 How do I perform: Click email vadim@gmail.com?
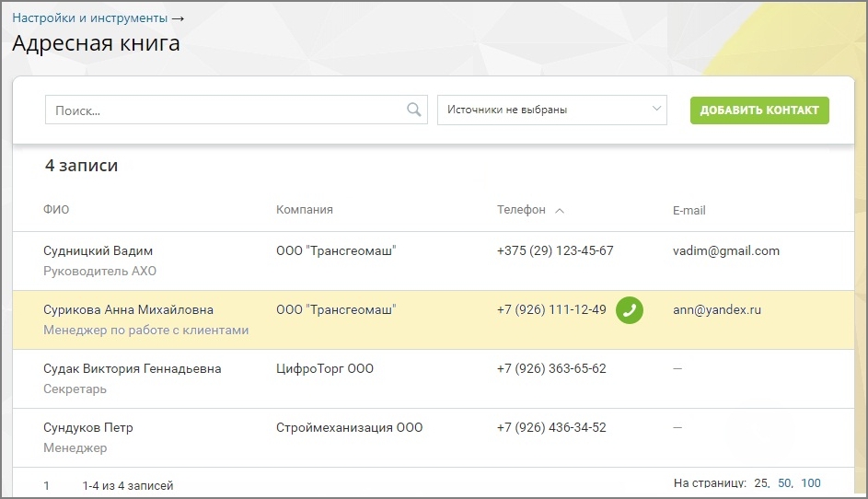[x=725, y=251]
